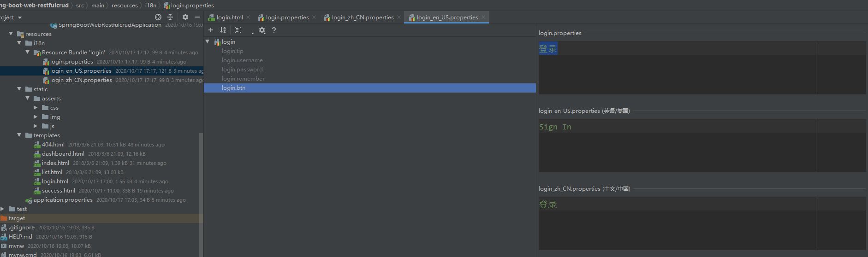Select the login.password property key
Screen dimensions: 868x257
tap(242, 70)
